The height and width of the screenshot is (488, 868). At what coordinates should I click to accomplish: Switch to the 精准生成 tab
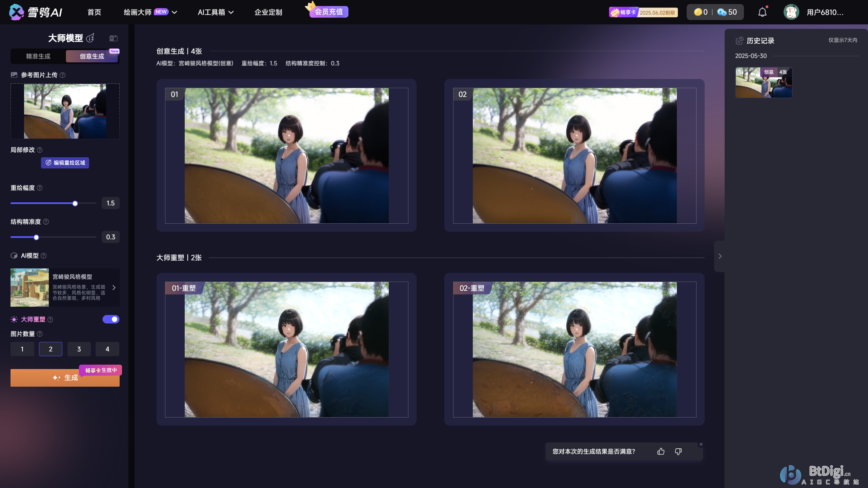38,56
